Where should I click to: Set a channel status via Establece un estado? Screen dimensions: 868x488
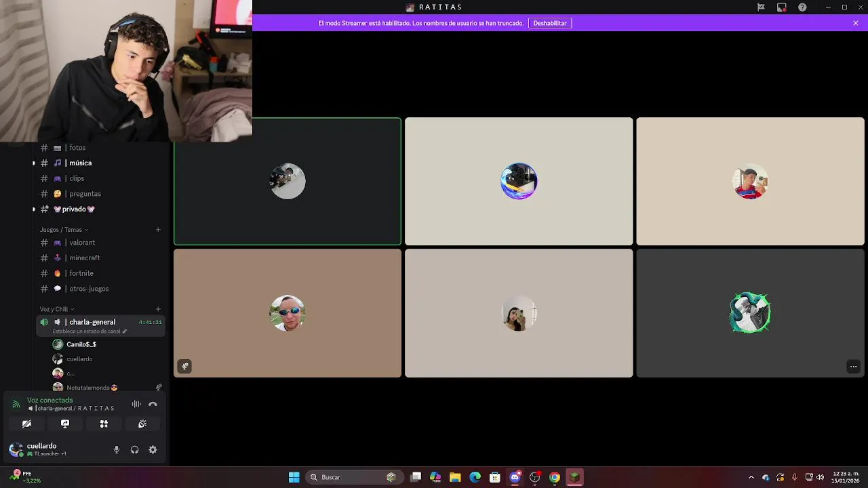coord(90,331)
